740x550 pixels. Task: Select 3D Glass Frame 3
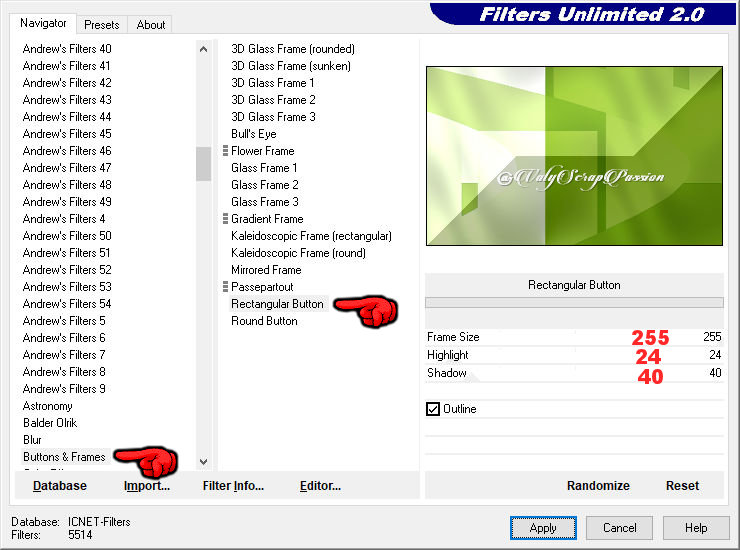(x=273, y=117)
